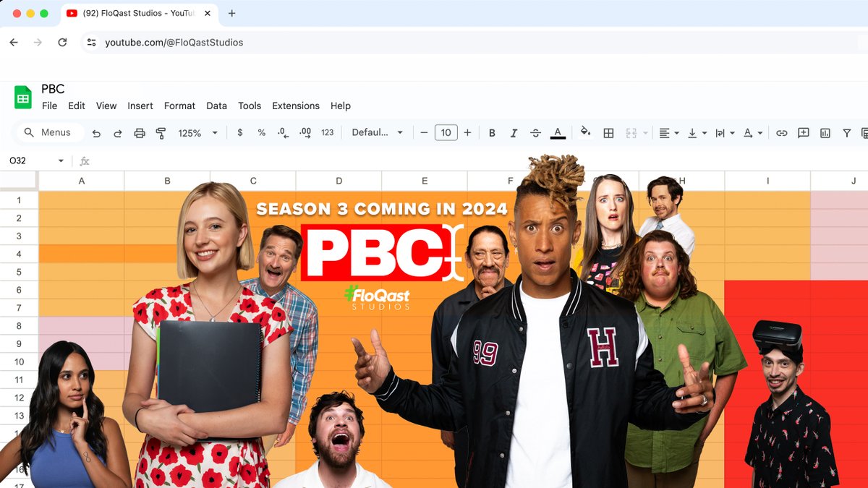Open the 125% zoom dropdown

[x=197, y=133]
